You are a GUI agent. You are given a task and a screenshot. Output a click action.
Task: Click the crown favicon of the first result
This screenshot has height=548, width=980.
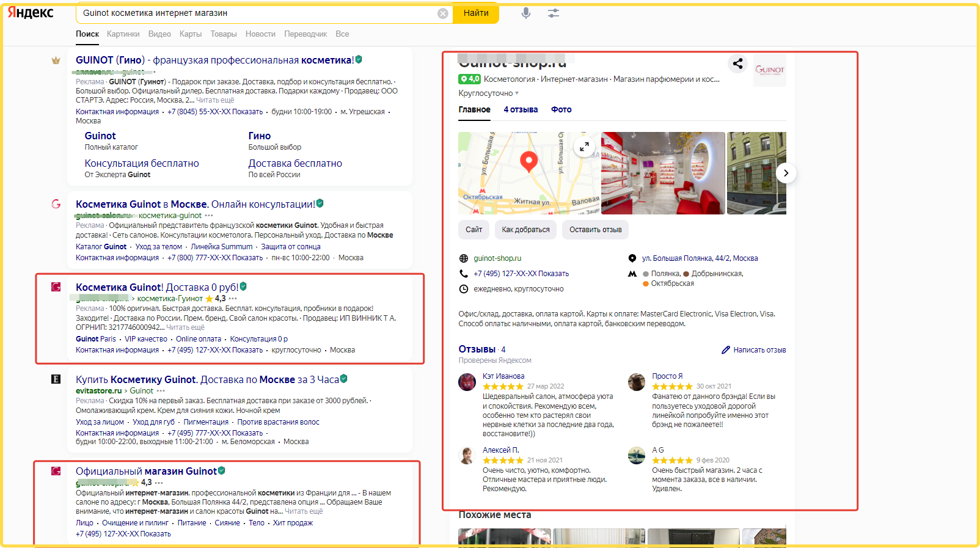(x=56, y=60)
